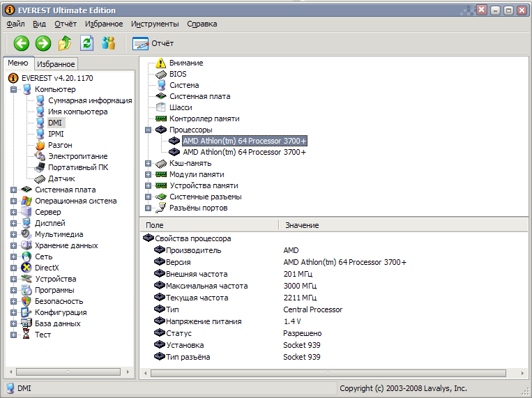Switch to the Меню tab
This screenshot has width=532, height=398.
pos(18,63)
